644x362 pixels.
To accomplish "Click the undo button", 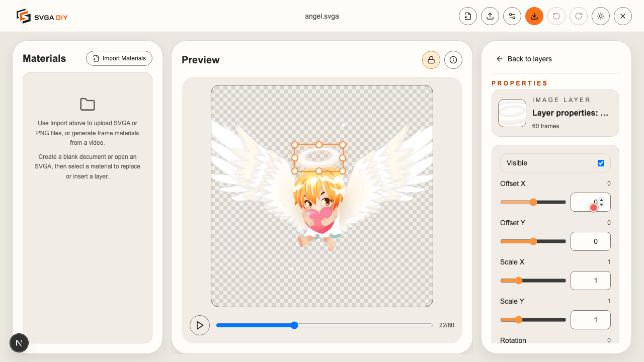I will pos(556,16).
